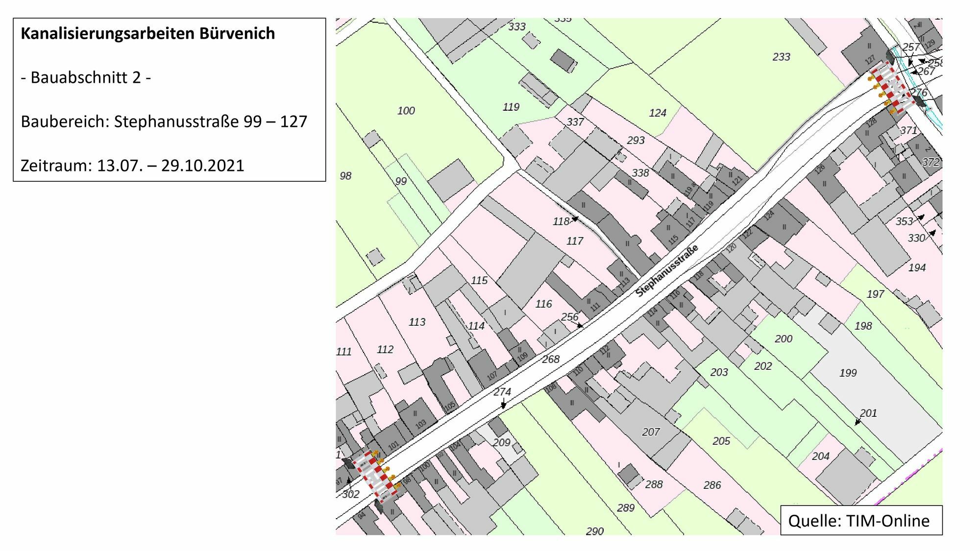Viewport: 980px width, 551px height.
Task: Click parcel number 233 on the map
Action: [x=781, y=57]
